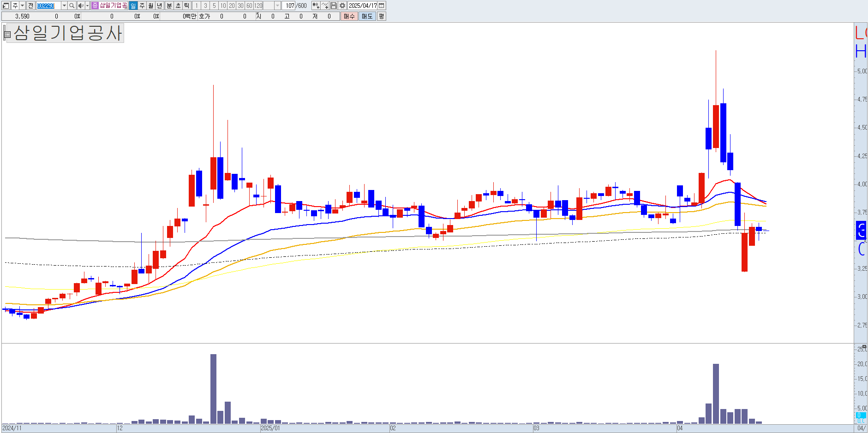Select the 3 interval button

(x=205, y=6)
